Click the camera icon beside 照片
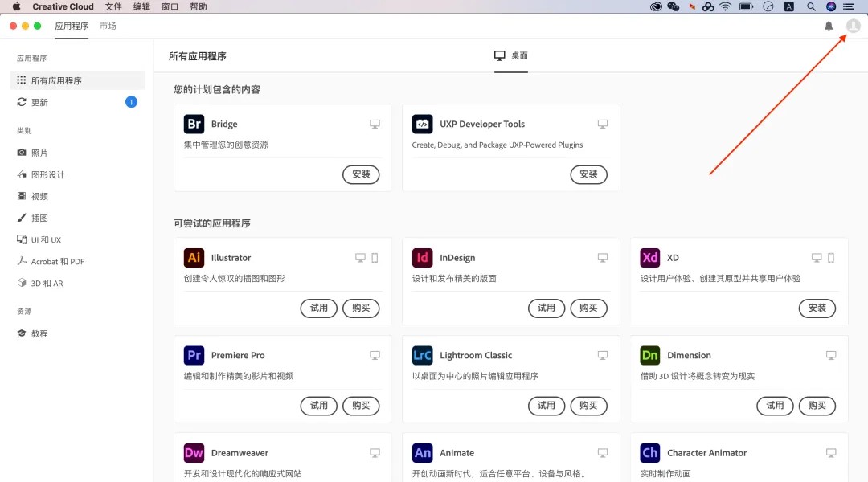This screenshot has height=482, width=868. 22,152
